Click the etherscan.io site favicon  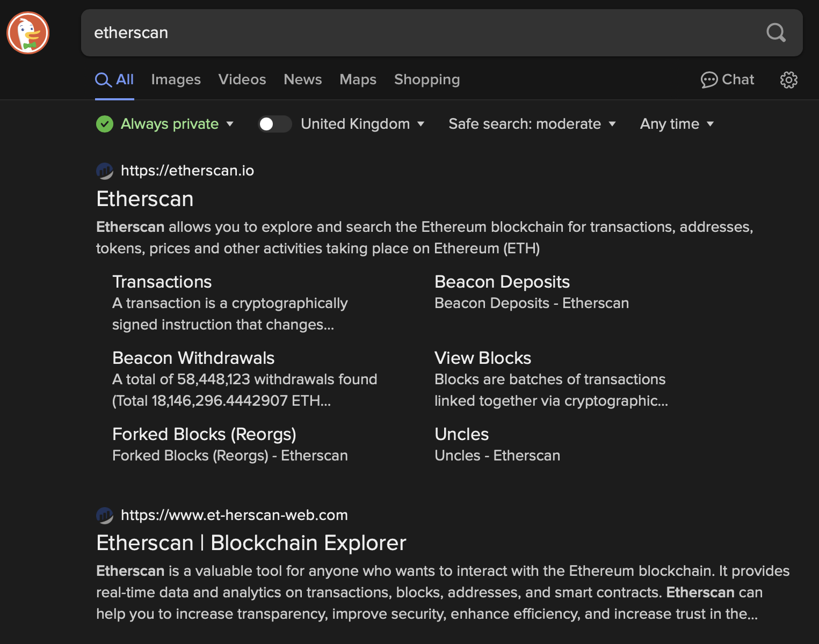[104, 171]
